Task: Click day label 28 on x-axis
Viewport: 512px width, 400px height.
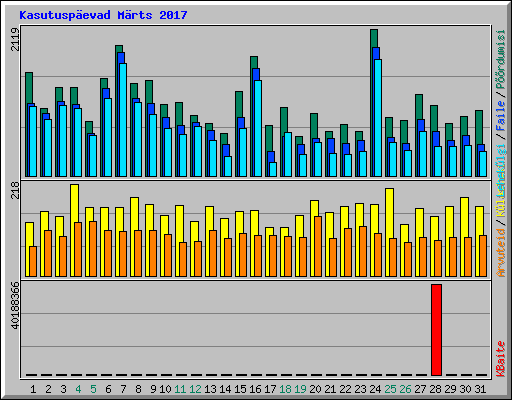Action: pos(435,389)
